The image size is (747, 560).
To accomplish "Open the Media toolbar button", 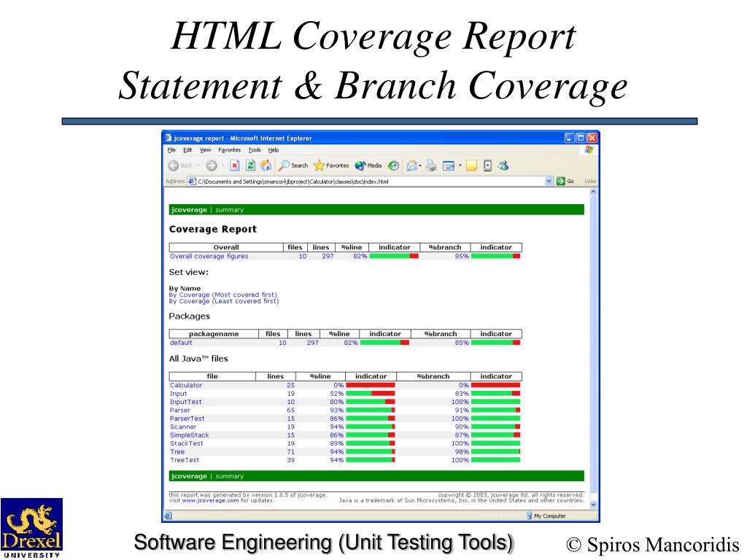I will click(x=368, y=166).
